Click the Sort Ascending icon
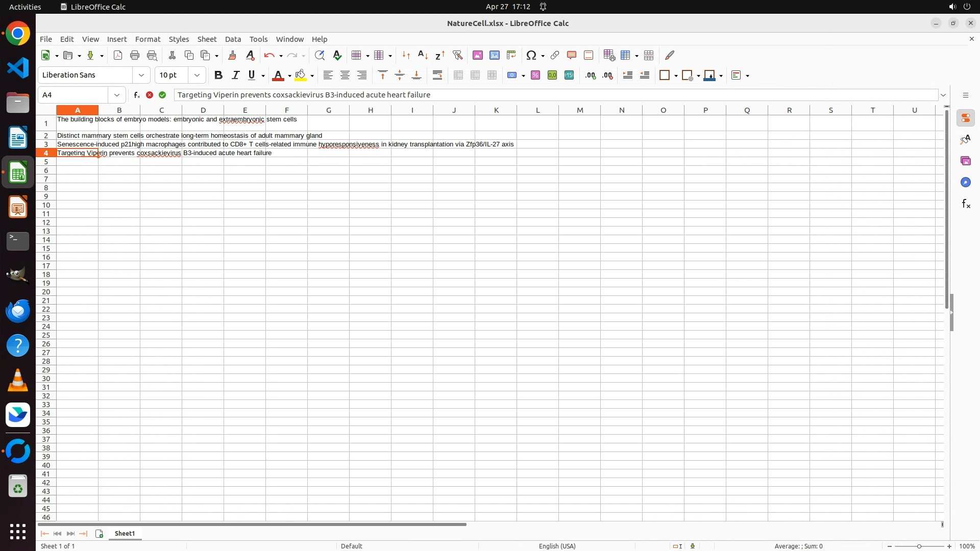Screen dimensions: 980x551 coord(423,55)
